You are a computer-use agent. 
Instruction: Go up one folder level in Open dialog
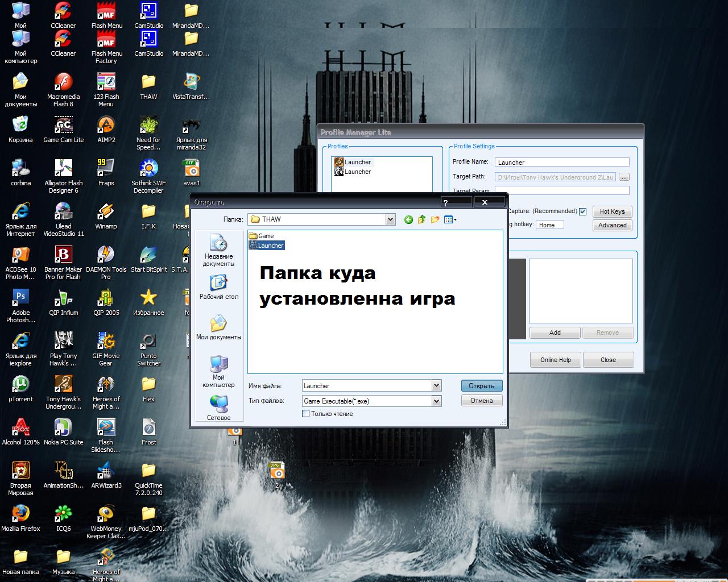pyautogui.click(x=421, y=219)
